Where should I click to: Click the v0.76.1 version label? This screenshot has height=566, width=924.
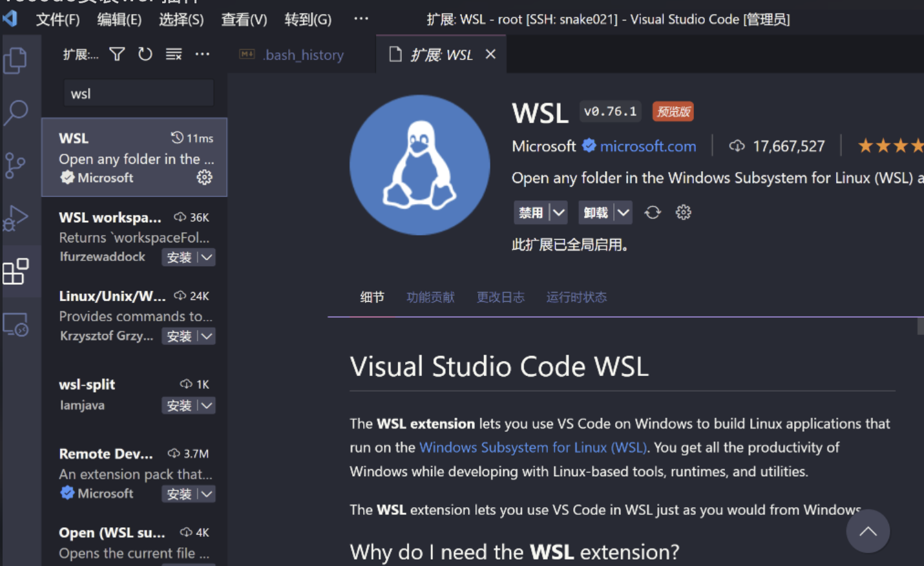click(x=610, y=112)
